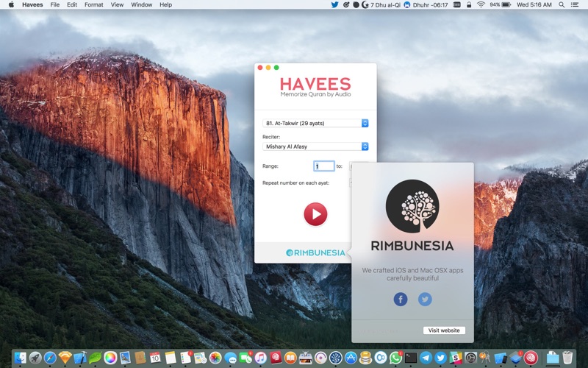
Task: Open iBooks from the dock
Action: [290, 358]
